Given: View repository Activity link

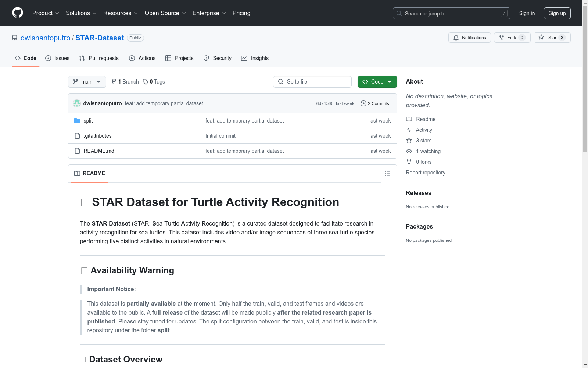Looking at the screenshot, I should 419,130.
